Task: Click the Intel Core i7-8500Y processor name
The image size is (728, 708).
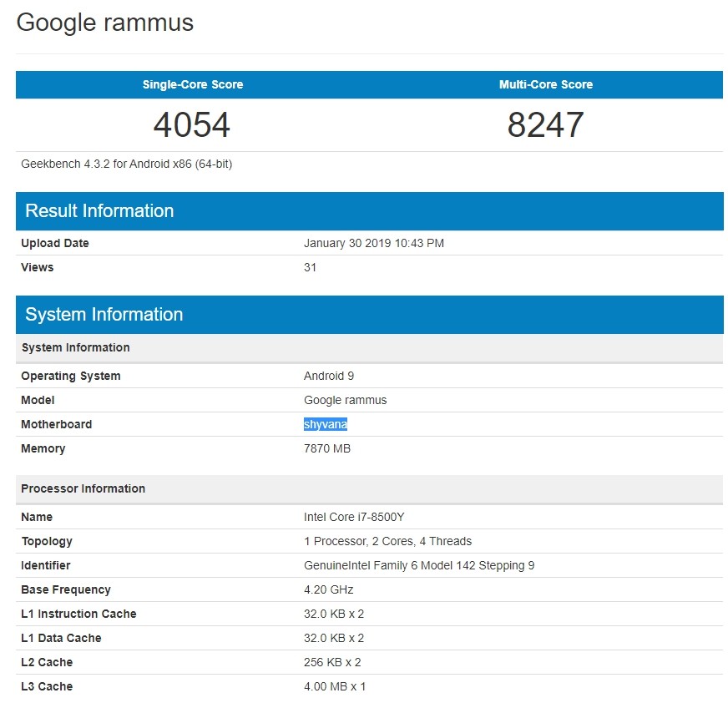Action: (x=354, y=517)
